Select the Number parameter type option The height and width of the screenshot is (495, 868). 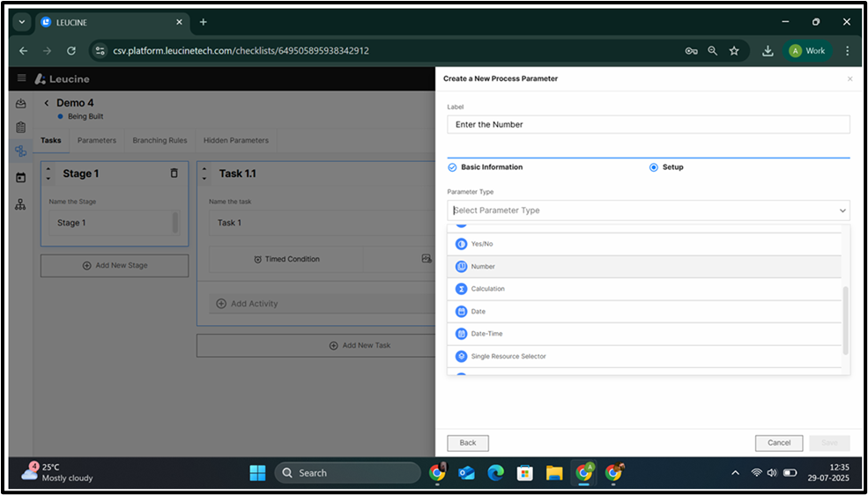click(483, 266)
